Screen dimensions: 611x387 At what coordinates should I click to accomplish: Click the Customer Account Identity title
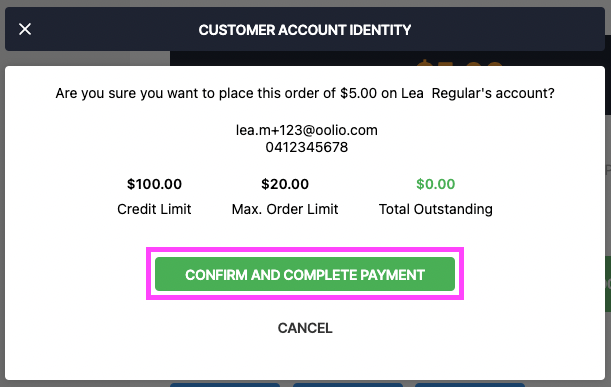point(305,30)
